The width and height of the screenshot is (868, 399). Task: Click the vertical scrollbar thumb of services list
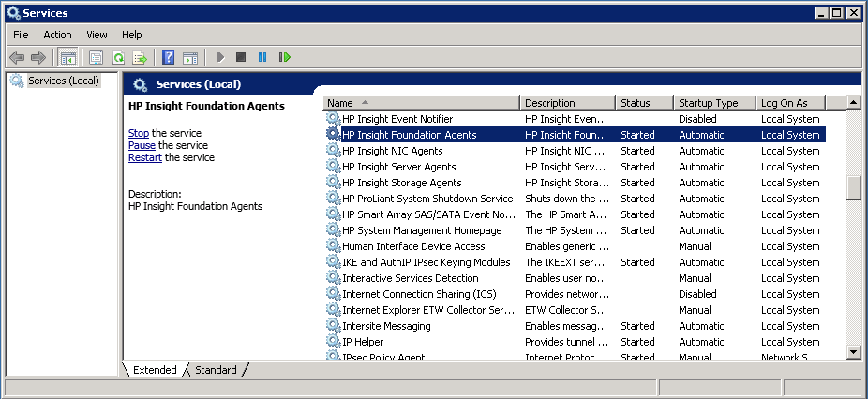(854, 187)
